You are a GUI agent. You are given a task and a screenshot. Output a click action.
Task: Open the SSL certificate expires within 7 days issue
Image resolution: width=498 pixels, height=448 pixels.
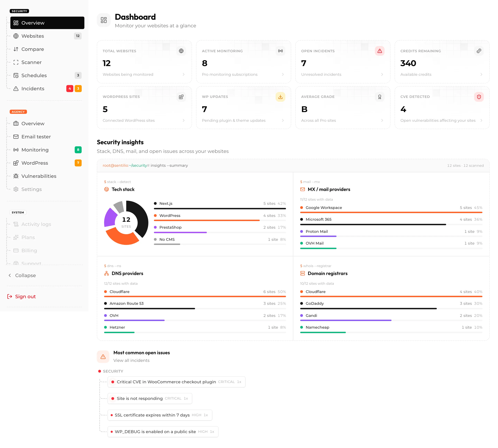tap(160, 415)
